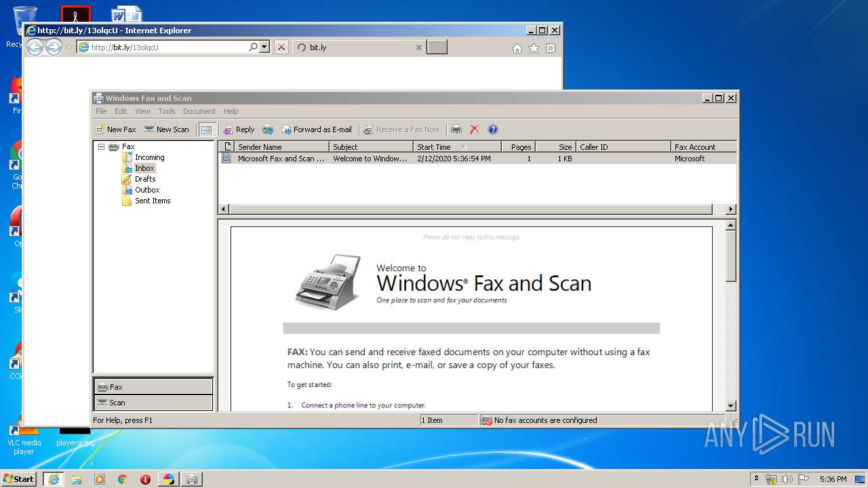Click the preview pane vertical scroll thumb
The width and height of the screenshot is (868, 488).
[731, 256]
